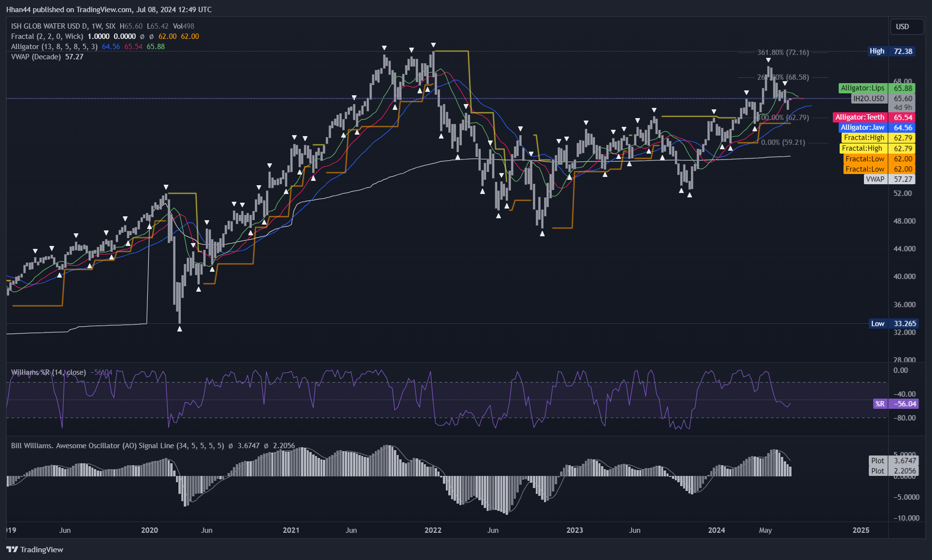Screen dimensions: 932x560
Task: Click the IH2O.USD 65.60 price label
Action: coord(883,99)
